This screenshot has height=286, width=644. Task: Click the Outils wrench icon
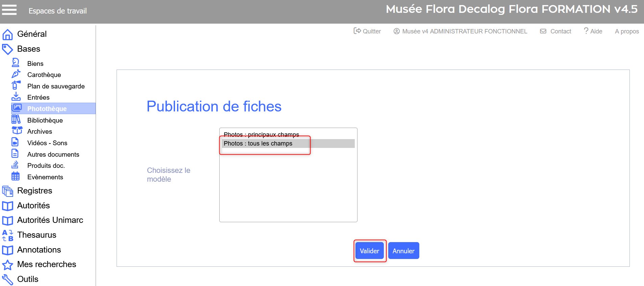coord(7,280)
